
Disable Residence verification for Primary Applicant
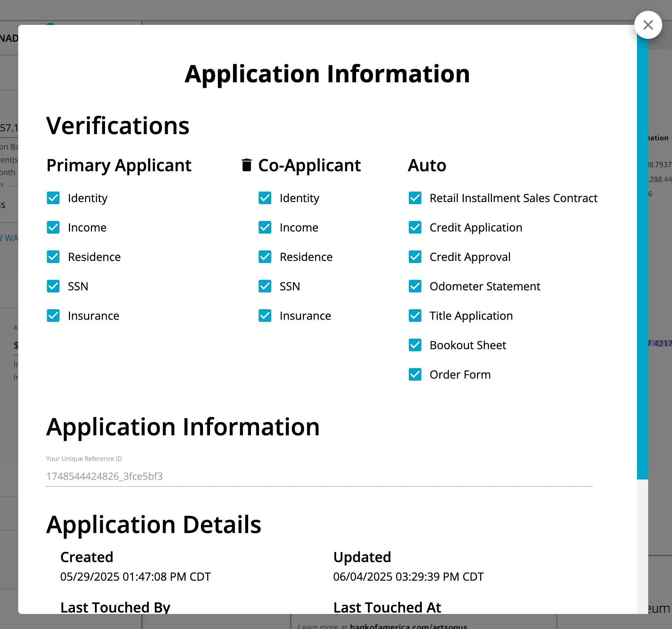[53, 257]
